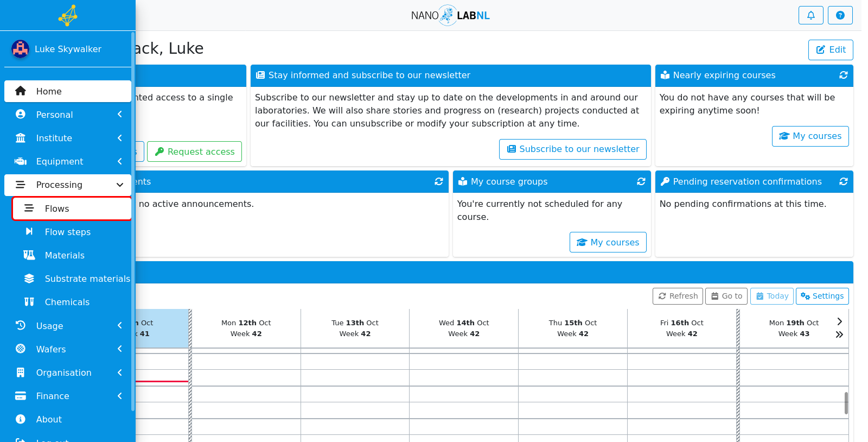Screen dimensions: 868x442
Task: Open calendar Settings
Action: point(822,296)
